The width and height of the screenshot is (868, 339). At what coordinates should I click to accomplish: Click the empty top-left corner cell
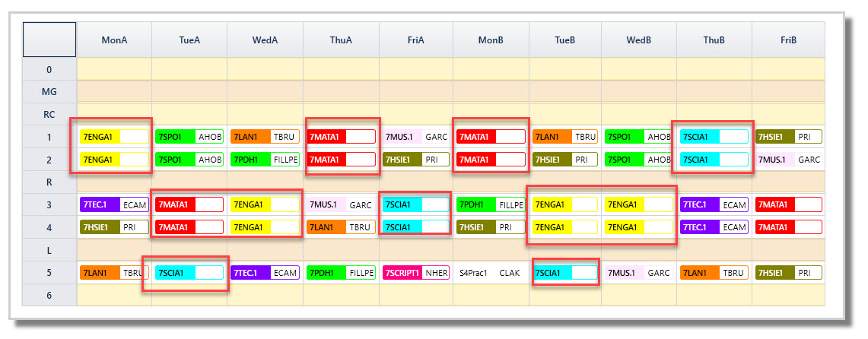[x=49, y=40]
